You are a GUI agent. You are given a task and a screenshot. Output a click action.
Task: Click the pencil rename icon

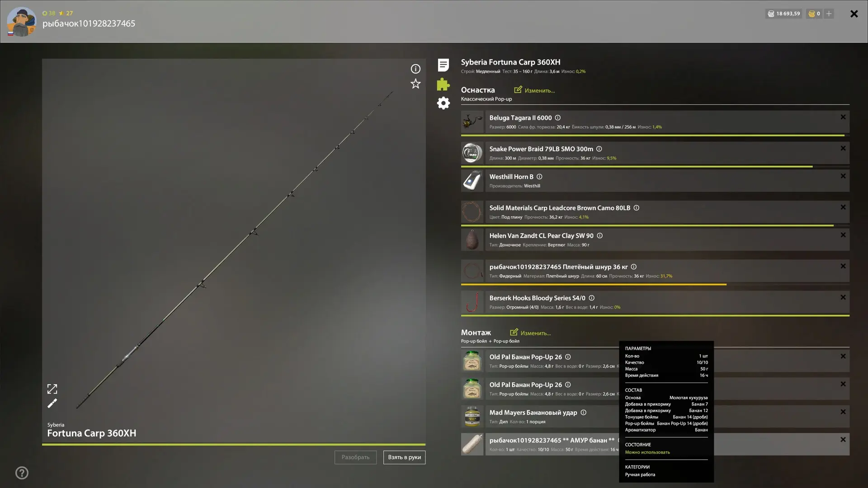[x=52, y=403]
